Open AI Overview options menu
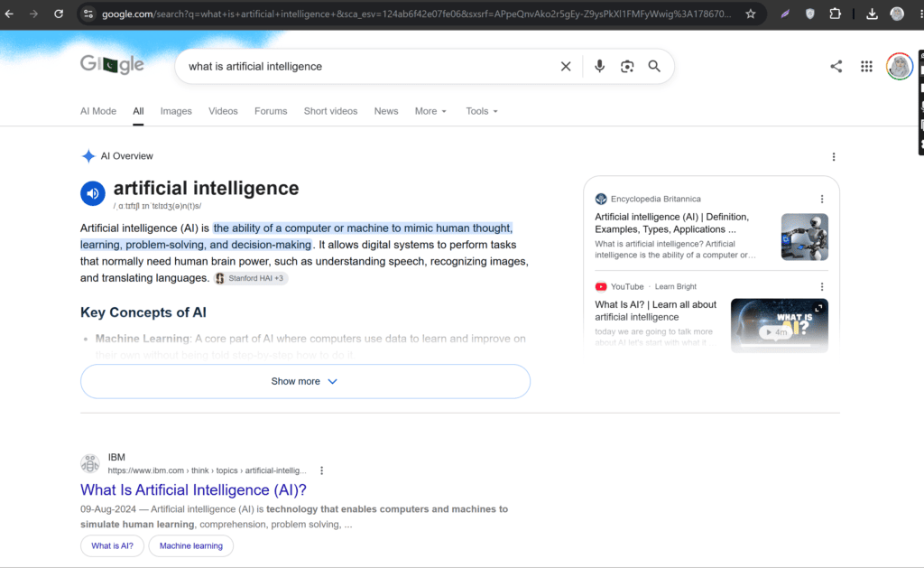924x568 pixels. click(x=833, y=156)
